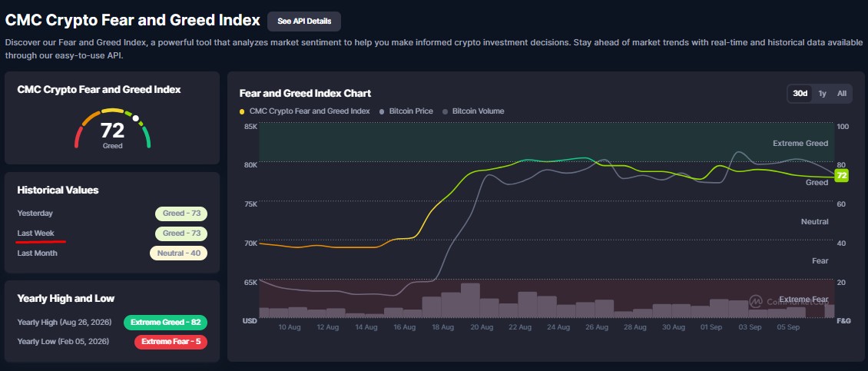Click the Extreme Greed - 82 badge
Screen dimensions: 868x371
click(165, 323)
